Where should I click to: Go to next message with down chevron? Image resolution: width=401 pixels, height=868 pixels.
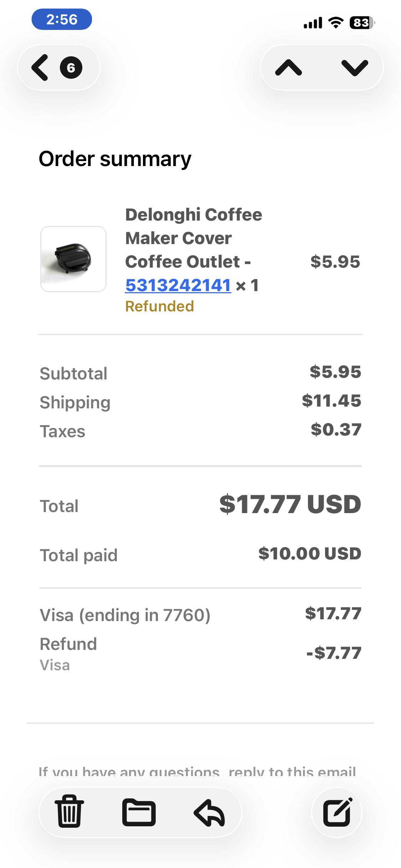[x=354, y=67]
